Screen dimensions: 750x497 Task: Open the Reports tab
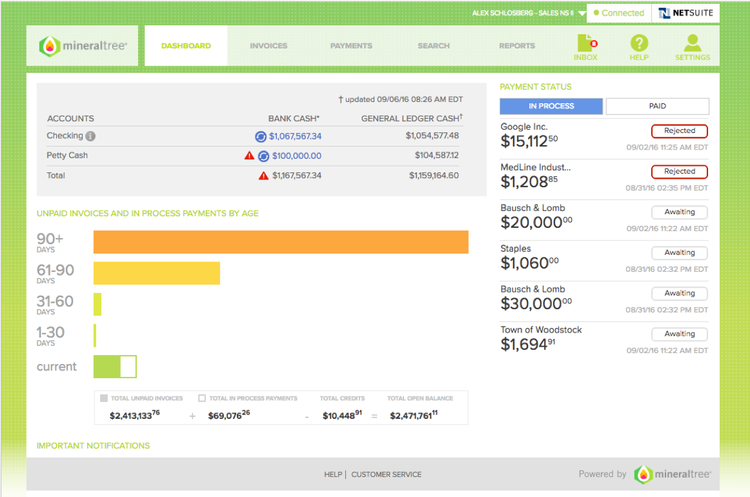tap(517, 46)
